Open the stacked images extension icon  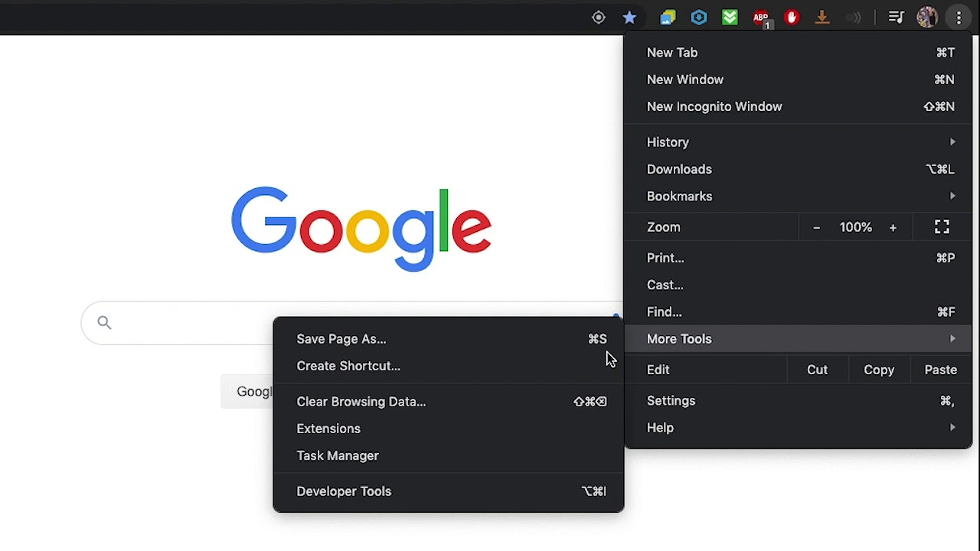668,18
